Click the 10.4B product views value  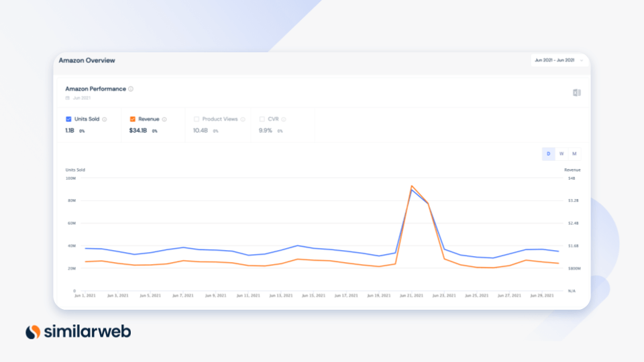click(x=201, y=131)
